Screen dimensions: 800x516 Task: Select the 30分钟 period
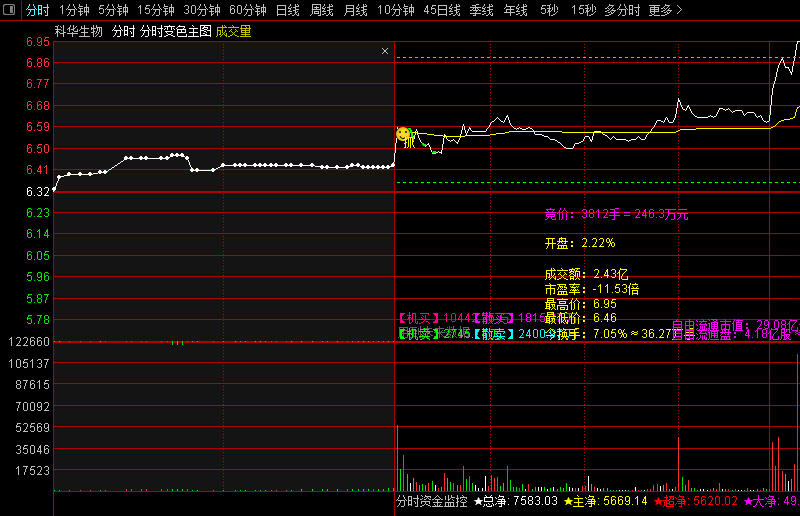tap(201, 10)
